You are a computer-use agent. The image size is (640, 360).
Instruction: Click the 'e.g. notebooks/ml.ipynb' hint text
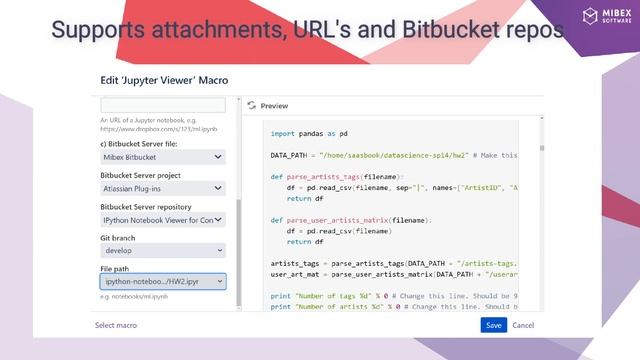click(134, 297)
